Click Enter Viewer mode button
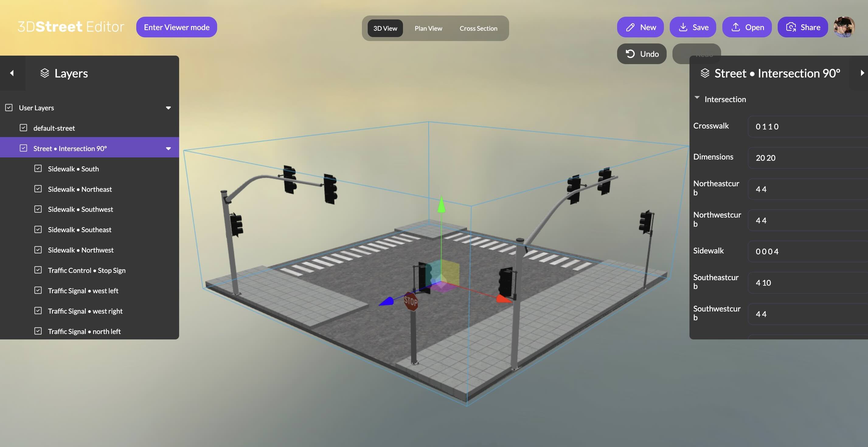Viewport: 868px width, 447px height. [177, 27]
